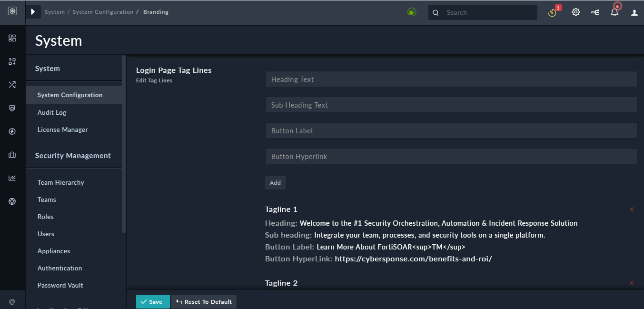Click the Branding breadcrumb text

tap(156, 12)
